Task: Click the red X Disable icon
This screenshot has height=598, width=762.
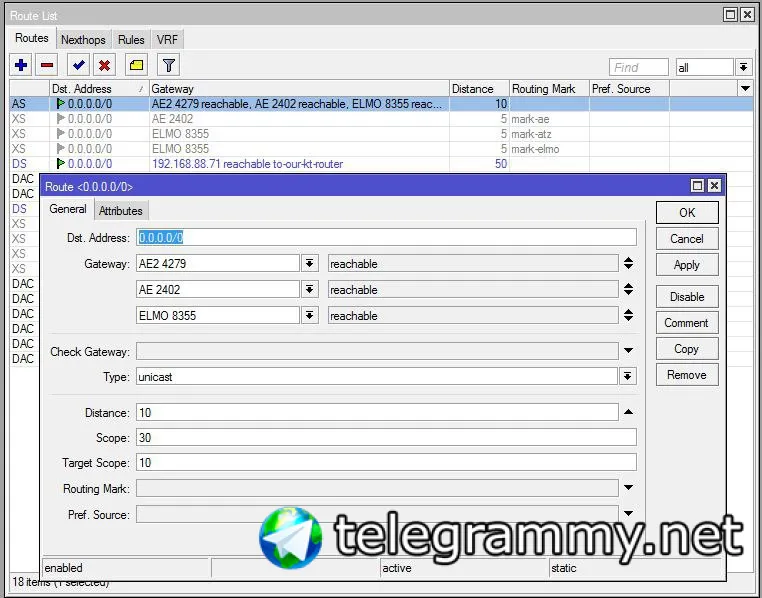Action: click(x=104, y=65)
